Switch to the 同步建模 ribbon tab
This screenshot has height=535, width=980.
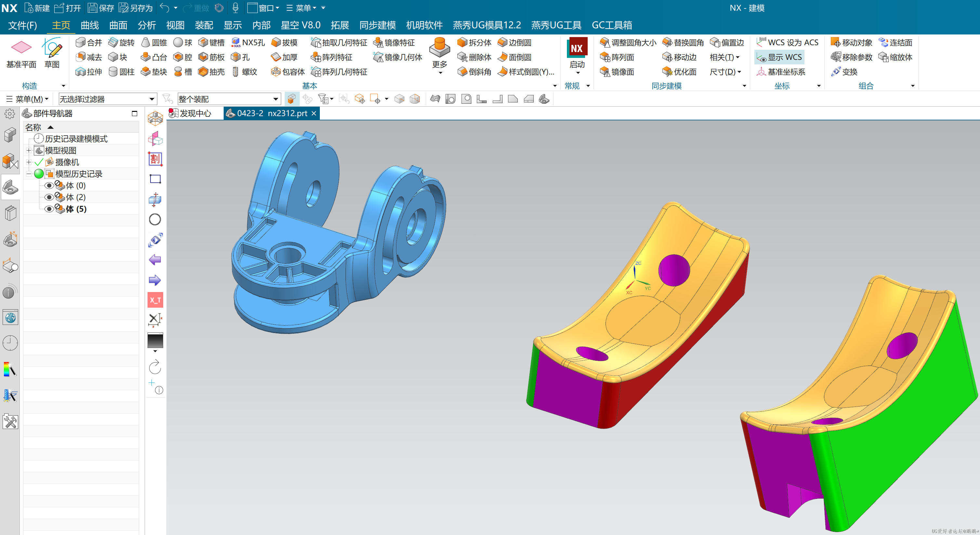(x=378, y=25)
